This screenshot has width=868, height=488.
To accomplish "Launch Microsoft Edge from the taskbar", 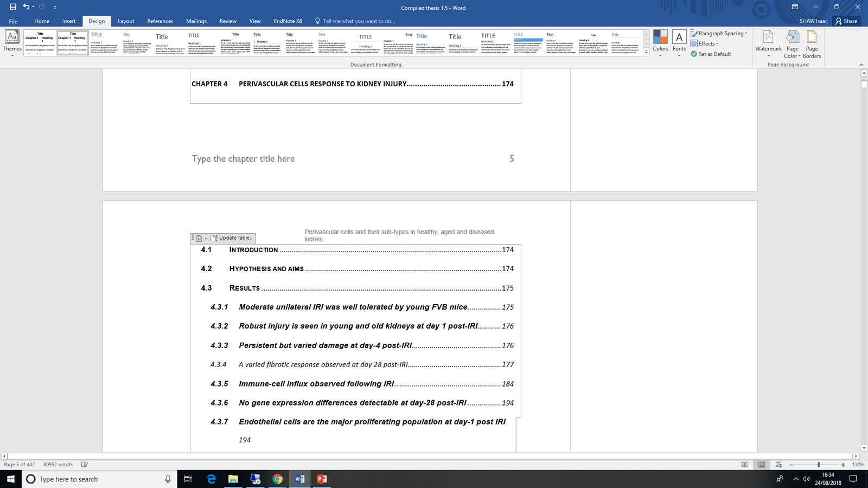I will (x=211, y=479).
